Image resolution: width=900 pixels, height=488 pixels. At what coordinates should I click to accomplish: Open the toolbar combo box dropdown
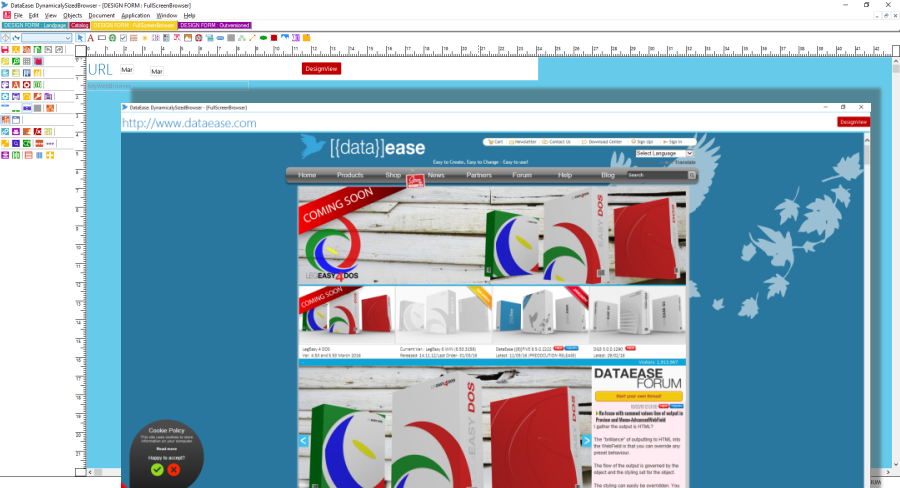tap(68, 38)
